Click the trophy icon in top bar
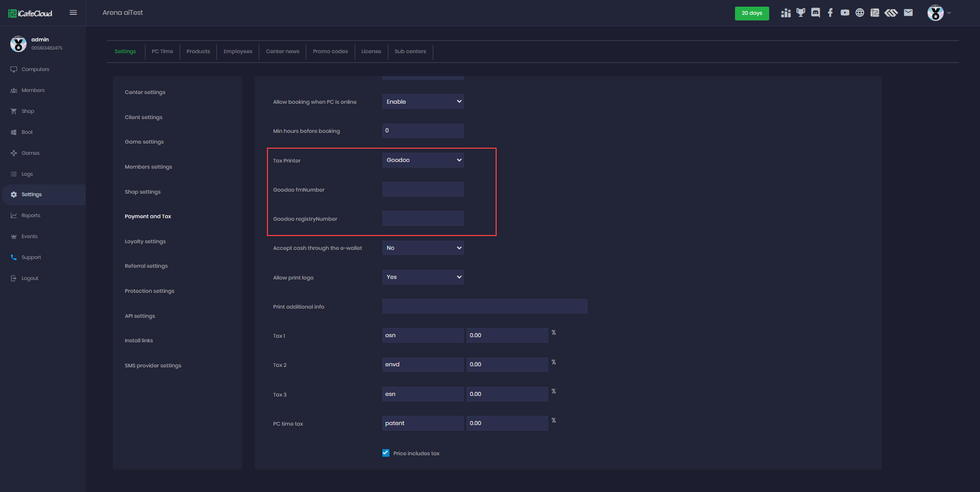This screenshot has width=980, height=492. 801,13
